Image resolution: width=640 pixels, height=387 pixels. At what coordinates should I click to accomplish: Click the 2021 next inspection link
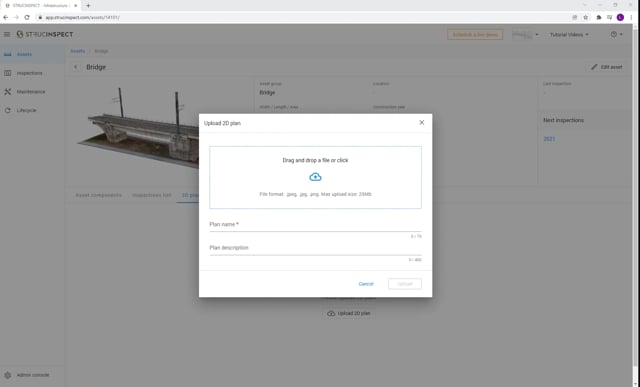549,139
